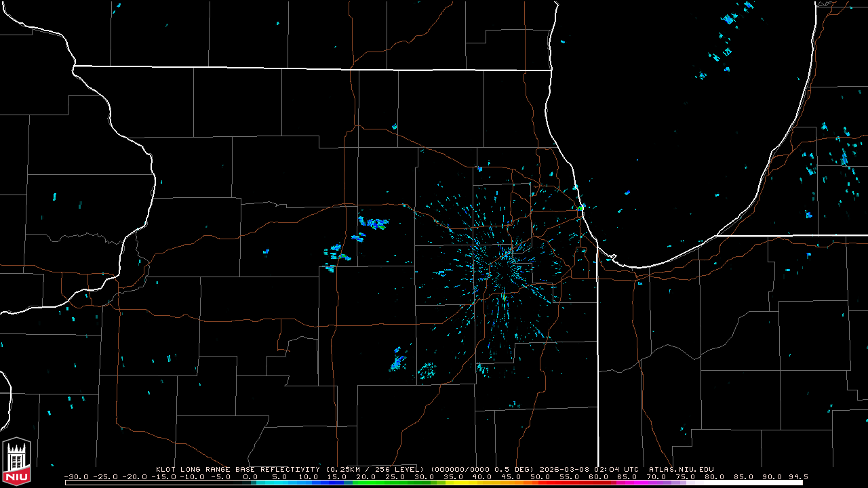Click the '-25.0' scale label
Image resolution: width=868 pixels, height=488 pixels.
coord(106,477)
